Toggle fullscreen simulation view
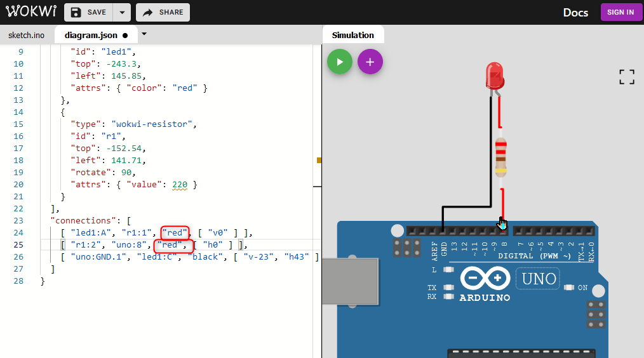This screenshot has height=358, width=644. coord(627,77)
